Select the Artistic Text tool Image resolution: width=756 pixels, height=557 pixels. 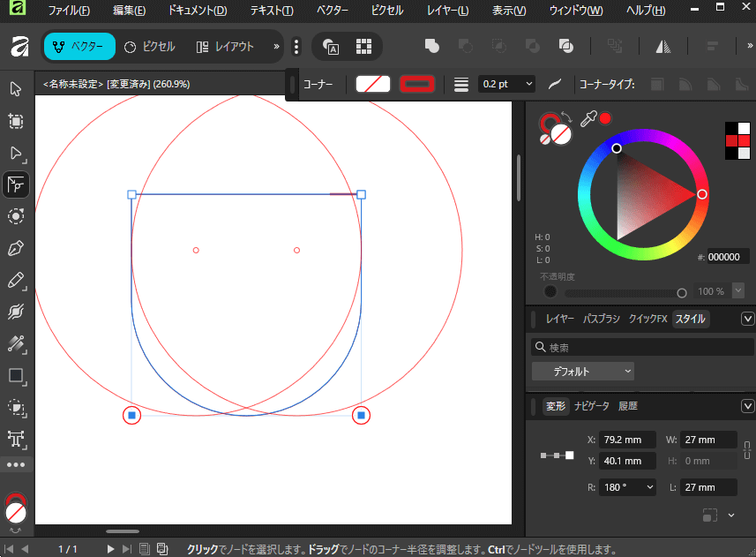click(x=16, y=439)
